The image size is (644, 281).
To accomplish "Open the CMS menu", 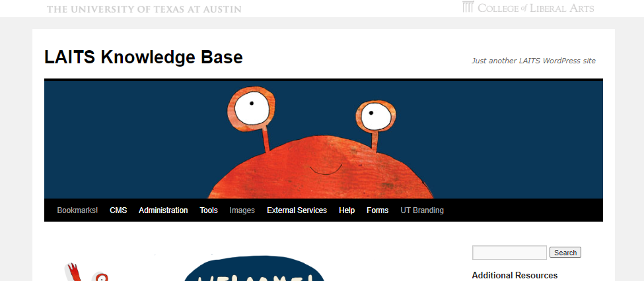I will pos(118,210).
